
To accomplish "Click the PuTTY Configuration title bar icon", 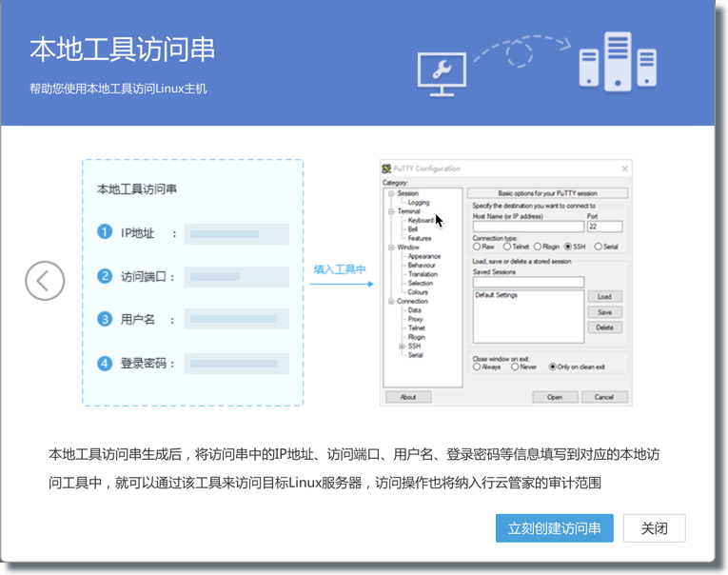I will click(386, 169).
